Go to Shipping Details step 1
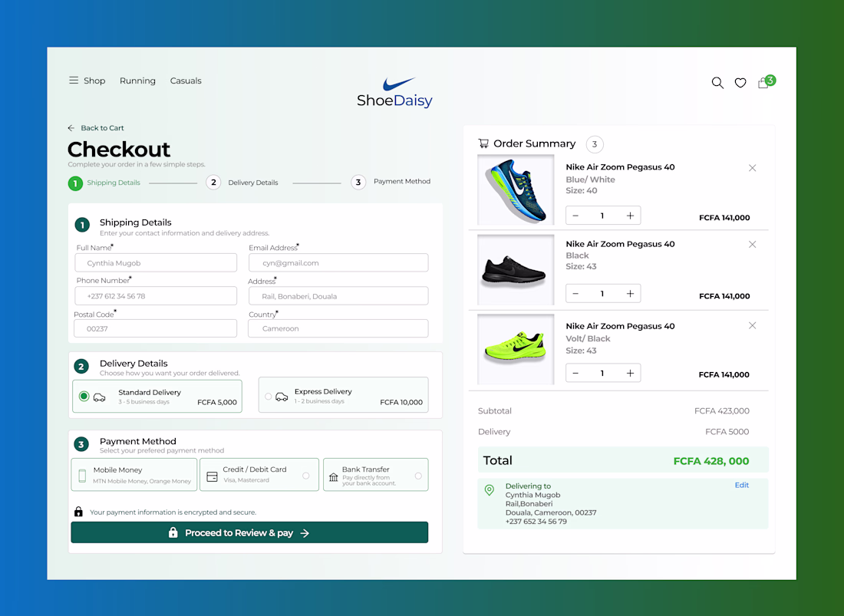Image resolution: width=844 pixels, height=616 pixels. coord(104,183)
